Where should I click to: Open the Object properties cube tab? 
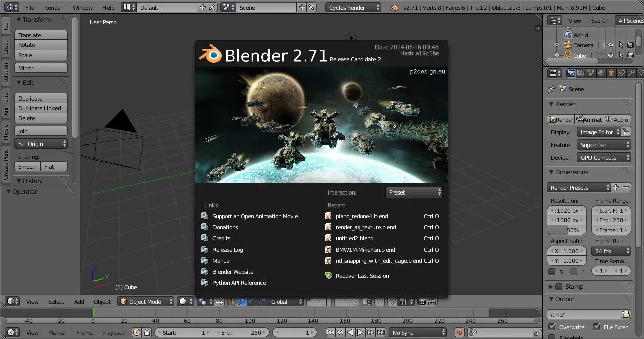click(611, 73)
